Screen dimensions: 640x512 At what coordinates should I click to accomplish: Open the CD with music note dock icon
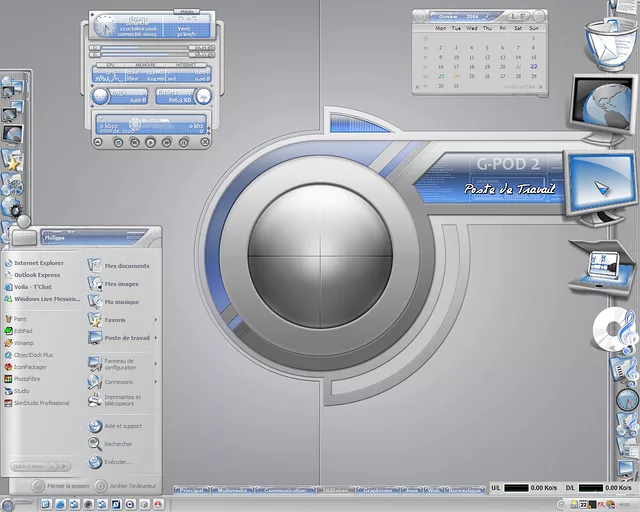[612, 329]
